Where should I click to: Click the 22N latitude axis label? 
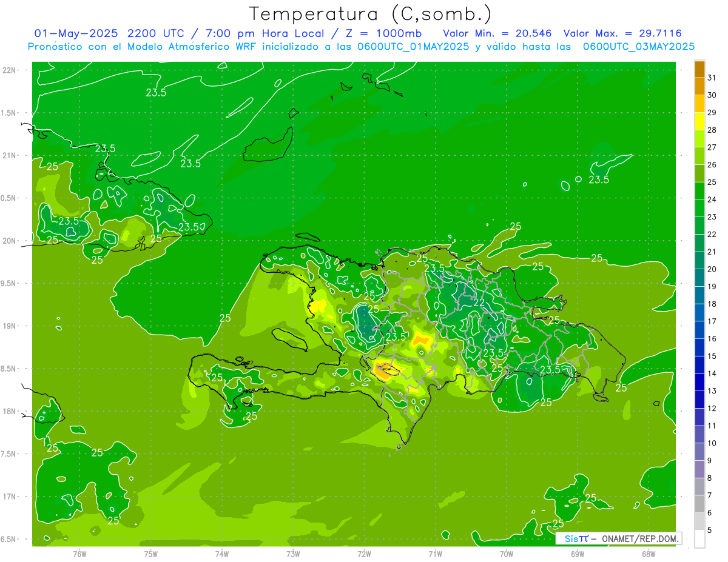point(10,70)
